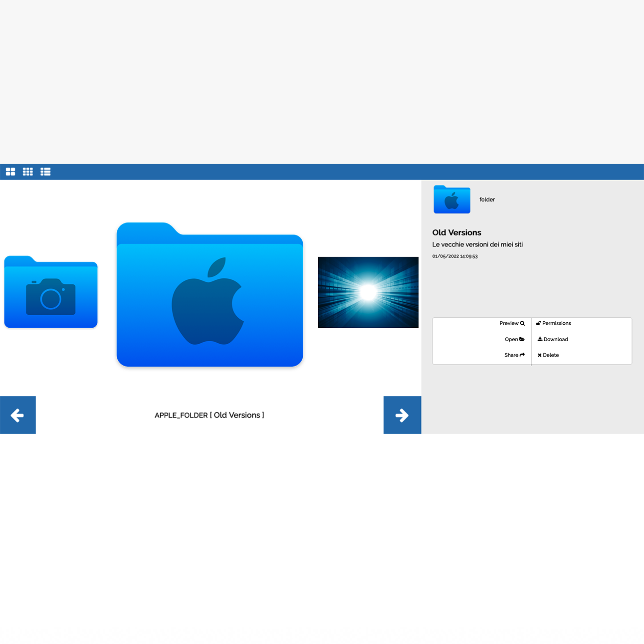Switch to large grid view
The height and width of the screenshot is (644, 644).
pyautogui.click(x=10, y=172)
